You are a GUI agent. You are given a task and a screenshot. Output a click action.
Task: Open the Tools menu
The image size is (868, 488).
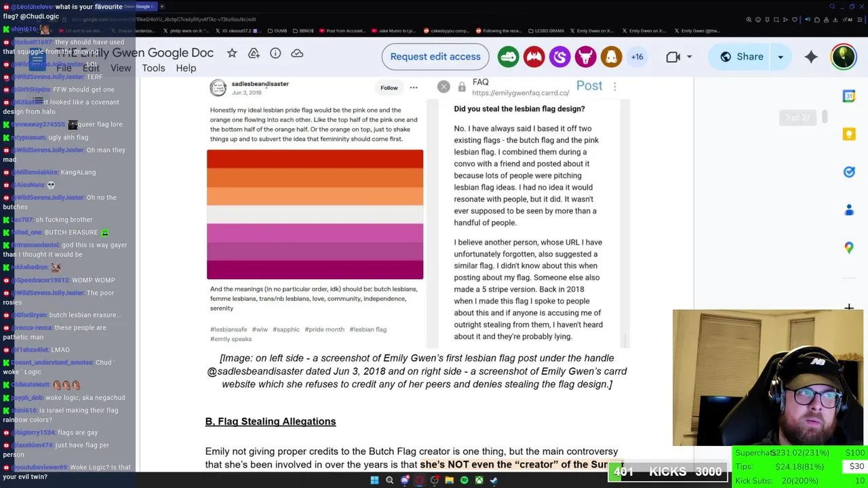click(x=153, y=68)
